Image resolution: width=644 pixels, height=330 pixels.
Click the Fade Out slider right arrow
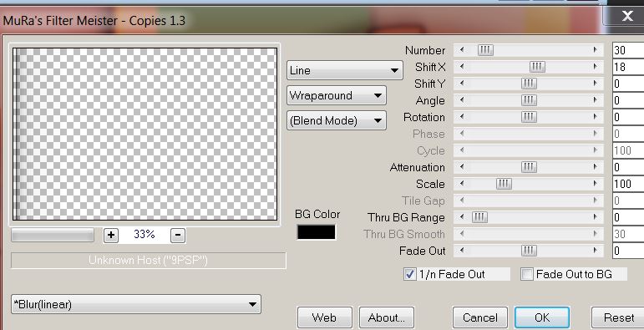click(x=595, y=251)
